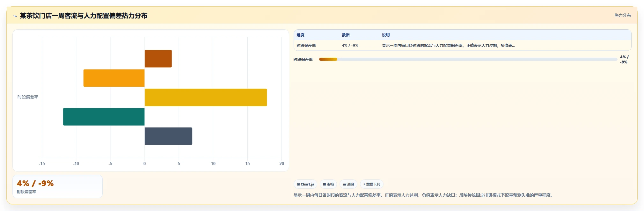Click the x-axis tick label 0
Image resolution: width=644 pixels, height=211 pixels.
tap(144, 164)
